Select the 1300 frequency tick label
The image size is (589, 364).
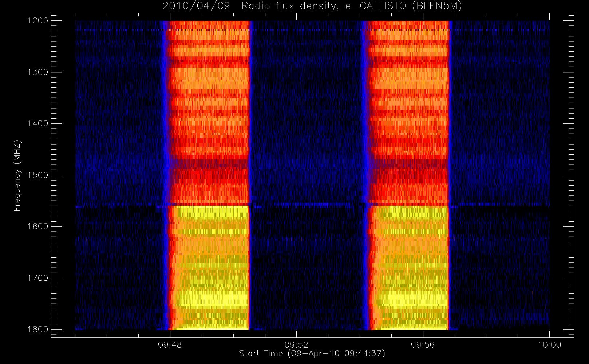click(38, 72)
